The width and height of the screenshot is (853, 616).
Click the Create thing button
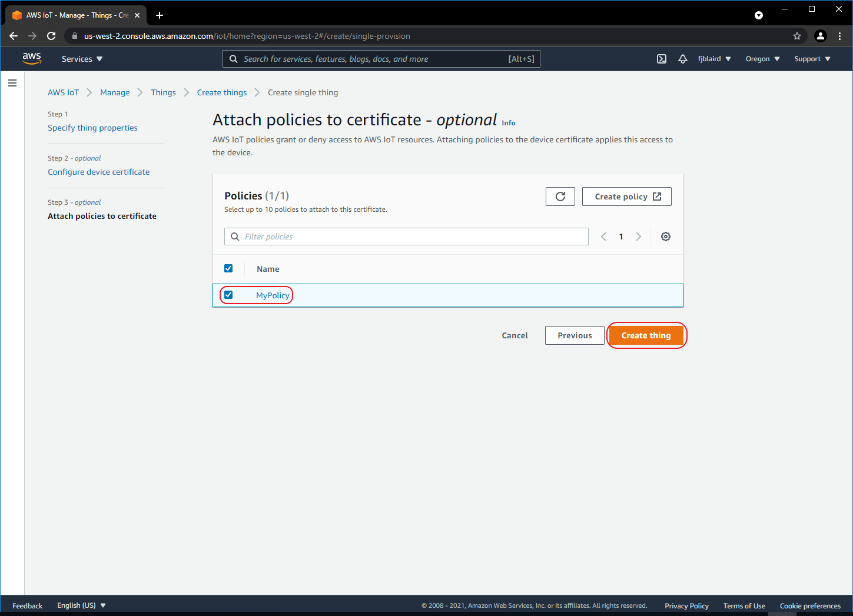tap(646, 335)
